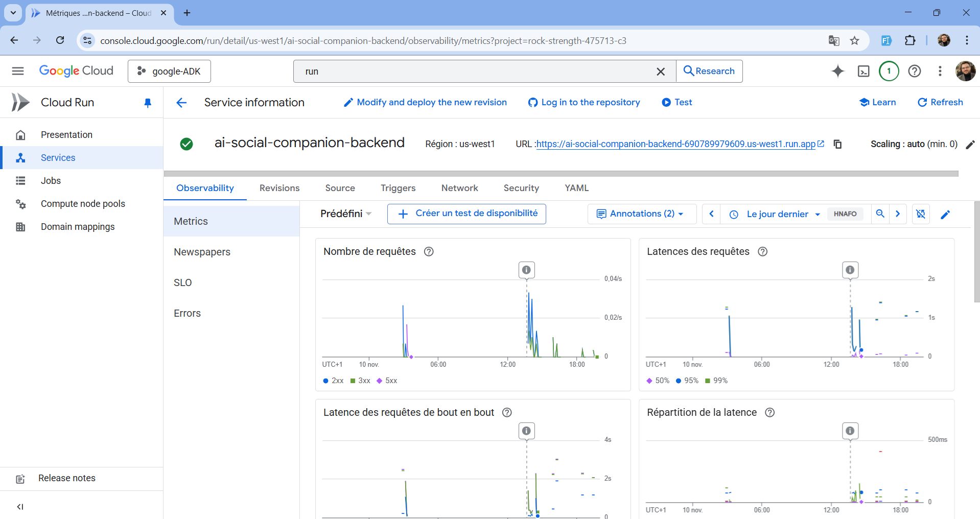Click the page vertical scrollbar
This screenshot has width=980, height=519.
[x=977, y=252]
